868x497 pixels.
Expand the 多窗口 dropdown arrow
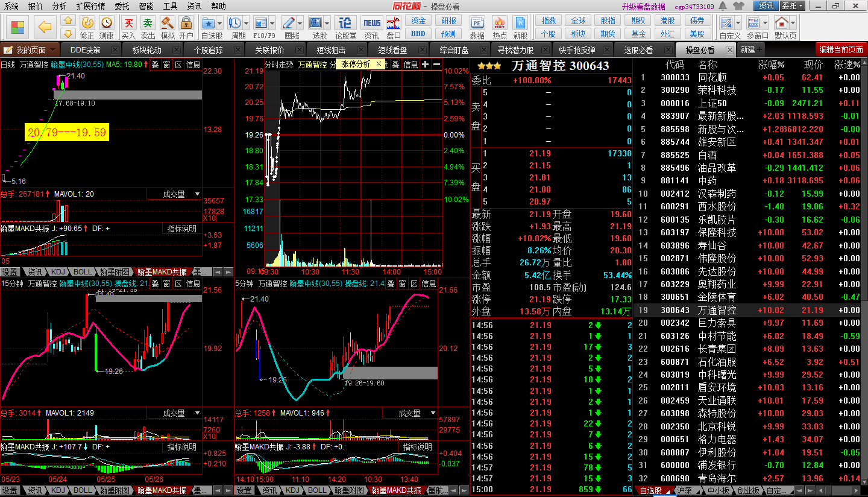[x=764, y=23]
